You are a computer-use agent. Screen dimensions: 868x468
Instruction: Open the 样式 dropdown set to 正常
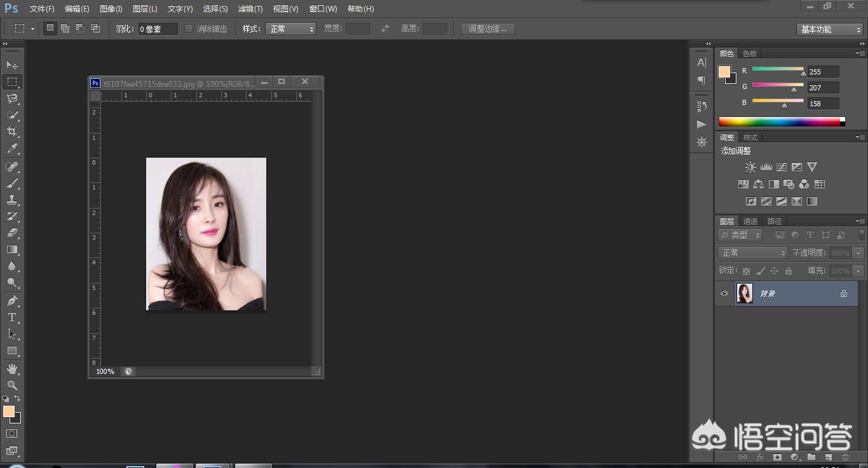tap(291, 29)
